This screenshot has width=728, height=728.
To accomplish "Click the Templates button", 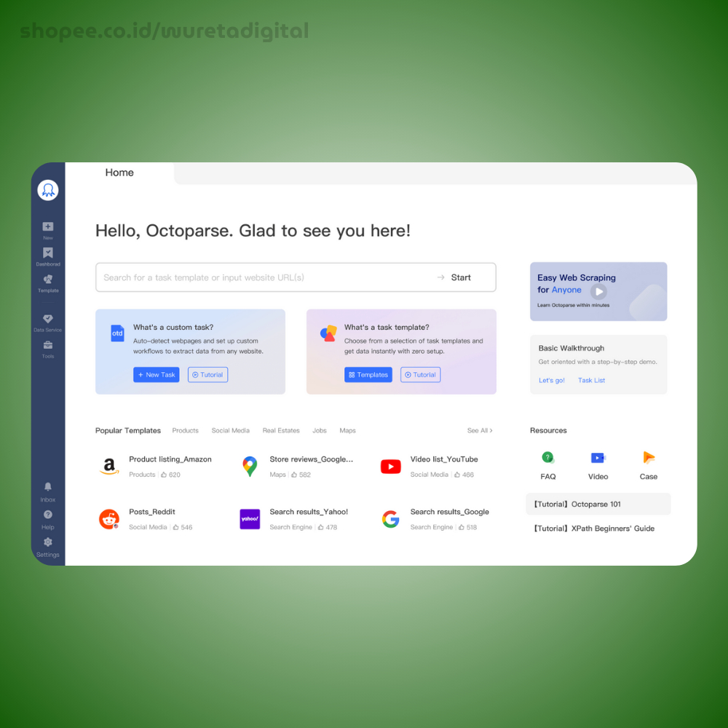I will [368, 375].
